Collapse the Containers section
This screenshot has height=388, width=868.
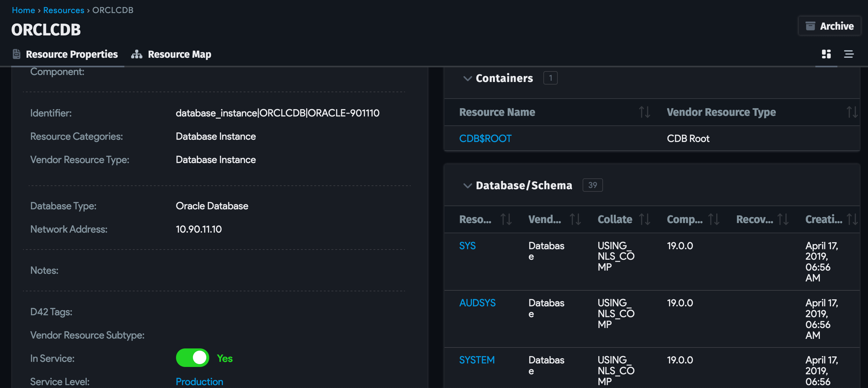point(468,78)
